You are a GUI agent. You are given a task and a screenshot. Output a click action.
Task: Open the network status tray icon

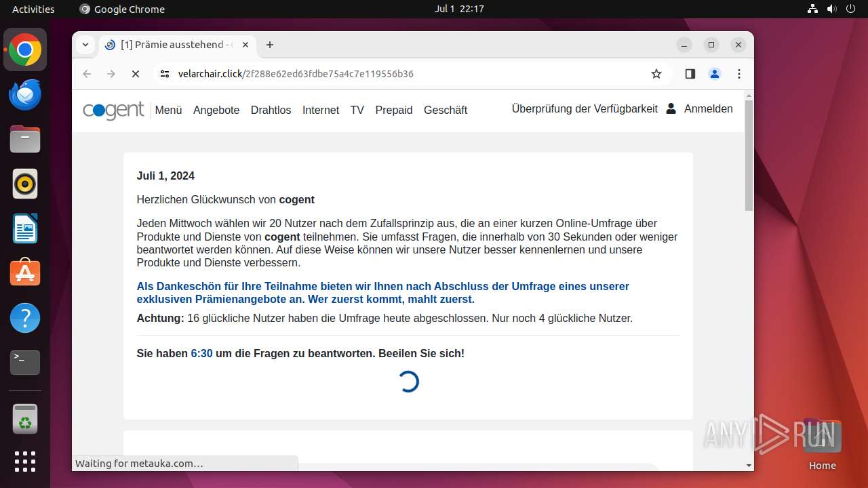point(812,9)
